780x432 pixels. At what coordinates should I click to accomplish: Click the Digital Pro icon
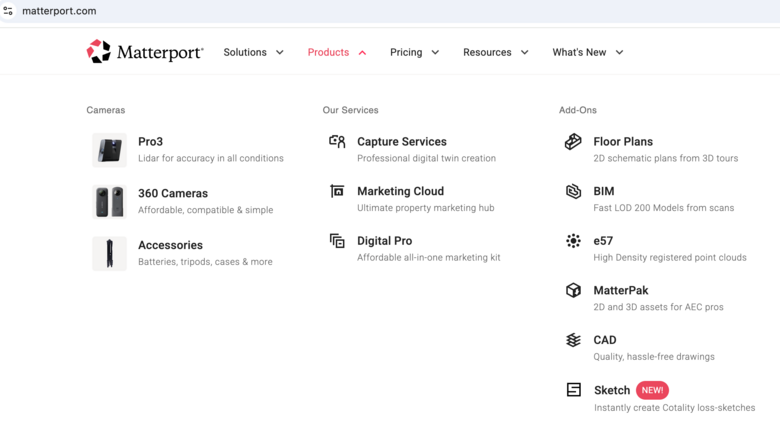click(x=337, y=241)
